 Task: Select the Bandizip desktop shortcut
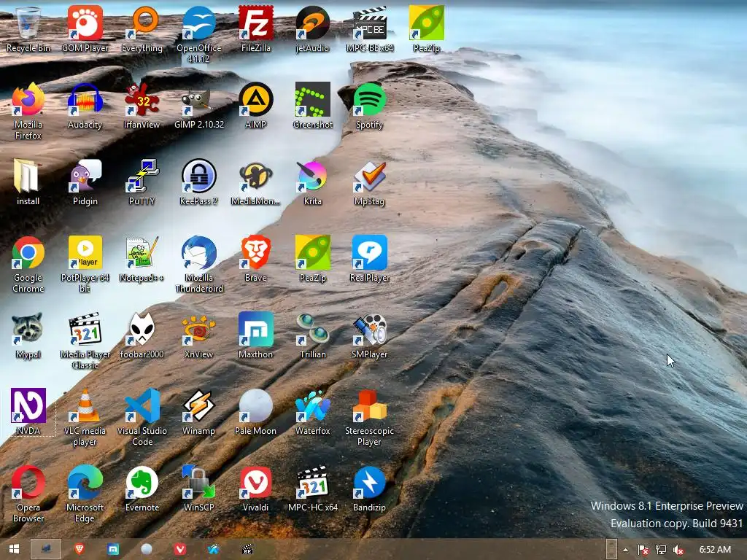(x=370, y=489)
